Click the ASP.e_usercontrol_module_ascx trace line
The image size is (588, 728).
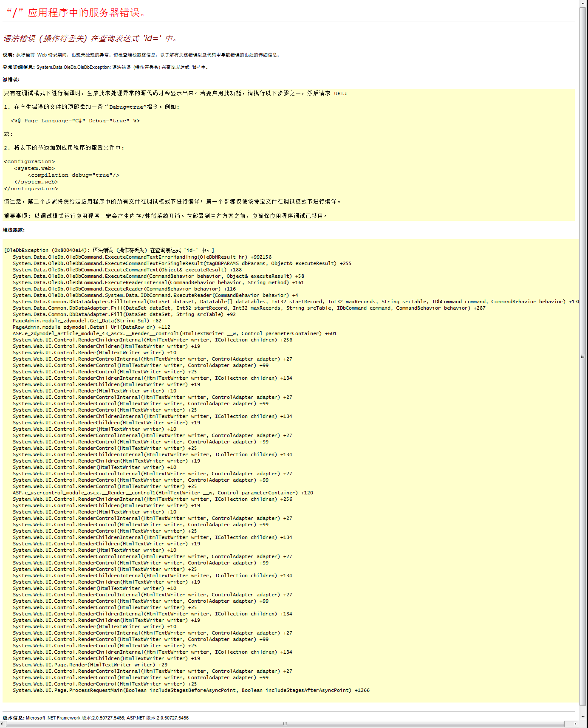point(163,493)
